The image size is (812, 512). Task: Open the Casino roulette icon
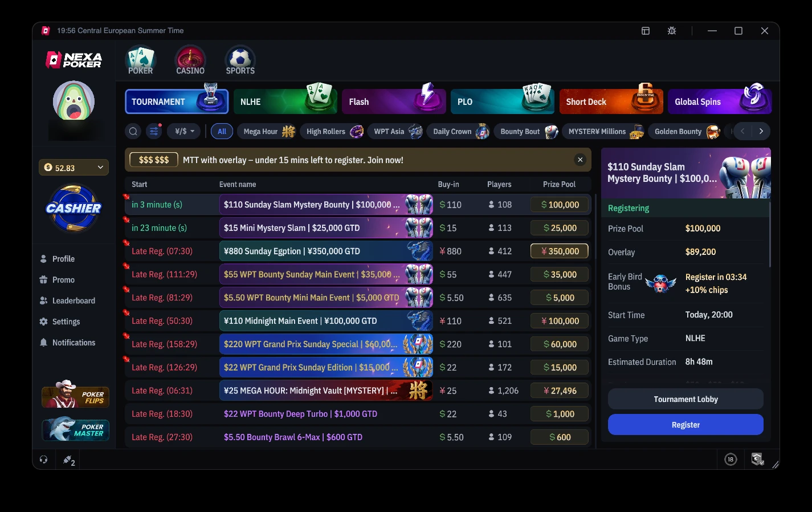(190, 60)
